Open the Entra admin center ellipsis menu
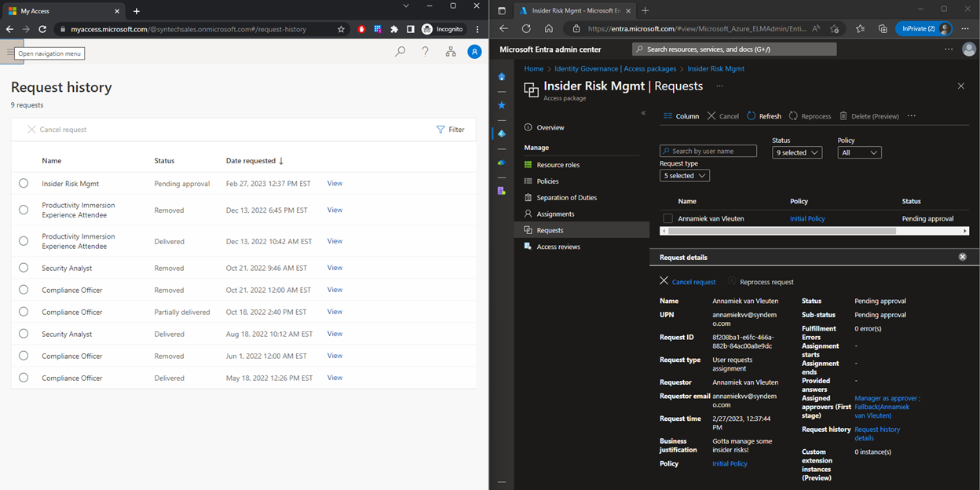The image size is (980, 490). click(949, 49)
